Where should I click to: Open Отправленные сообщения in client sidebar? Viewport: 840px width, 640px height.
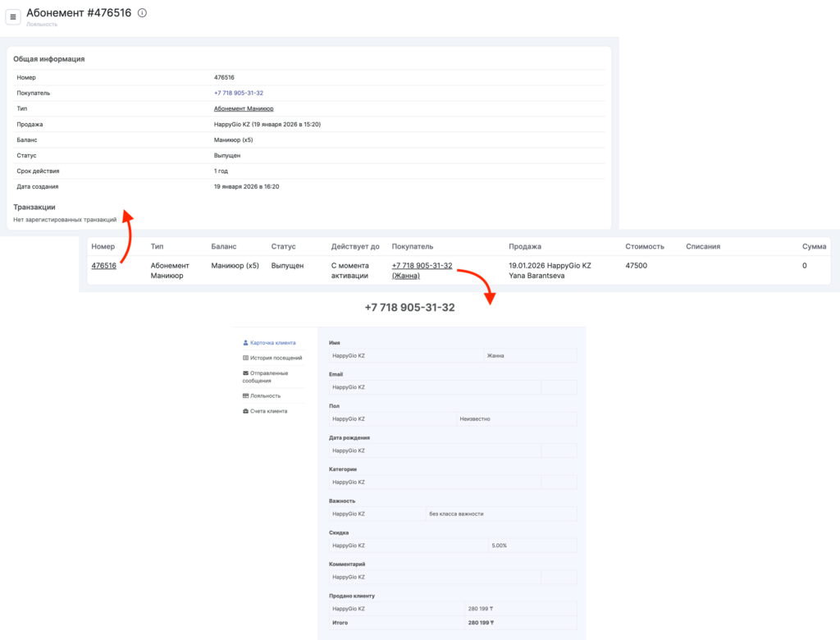coord(265,377)
